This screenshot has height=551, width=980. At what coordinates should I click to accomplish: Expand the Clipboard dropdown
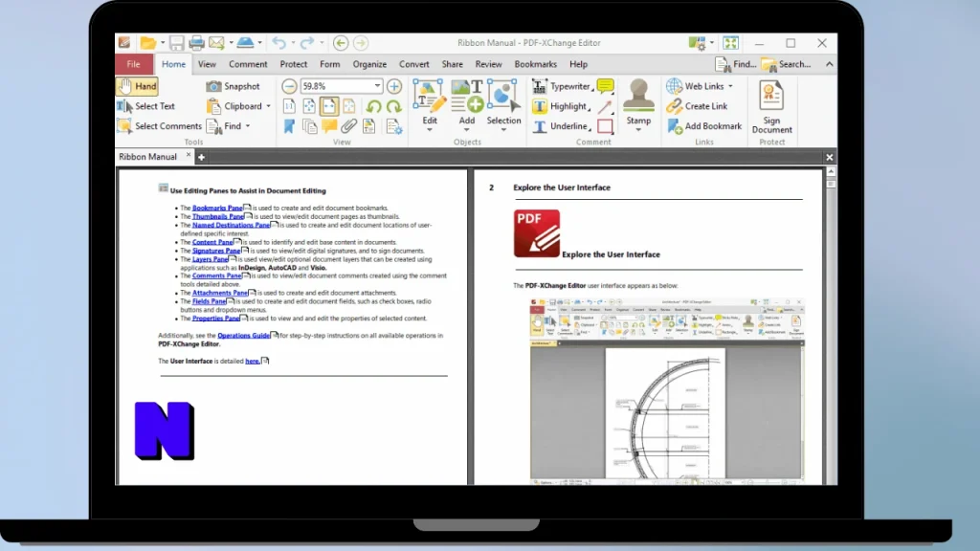[x=269, y=106]
